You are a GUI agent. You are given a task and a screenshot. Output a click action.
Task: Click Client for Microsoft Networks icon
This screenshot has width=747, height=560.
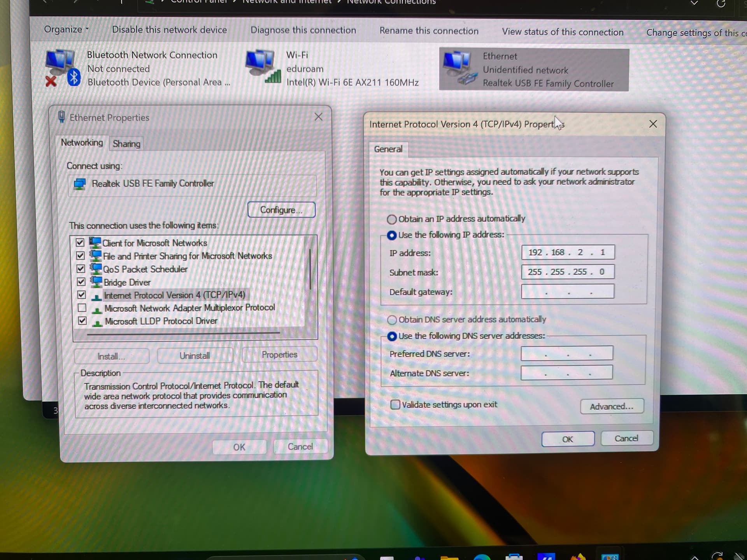tap(95, 243)
